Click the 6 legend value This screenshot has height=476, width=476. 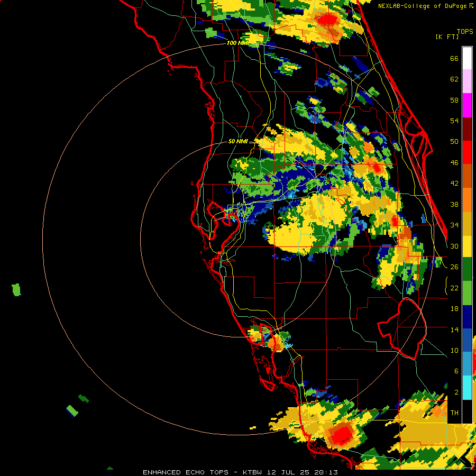point(456,371)
